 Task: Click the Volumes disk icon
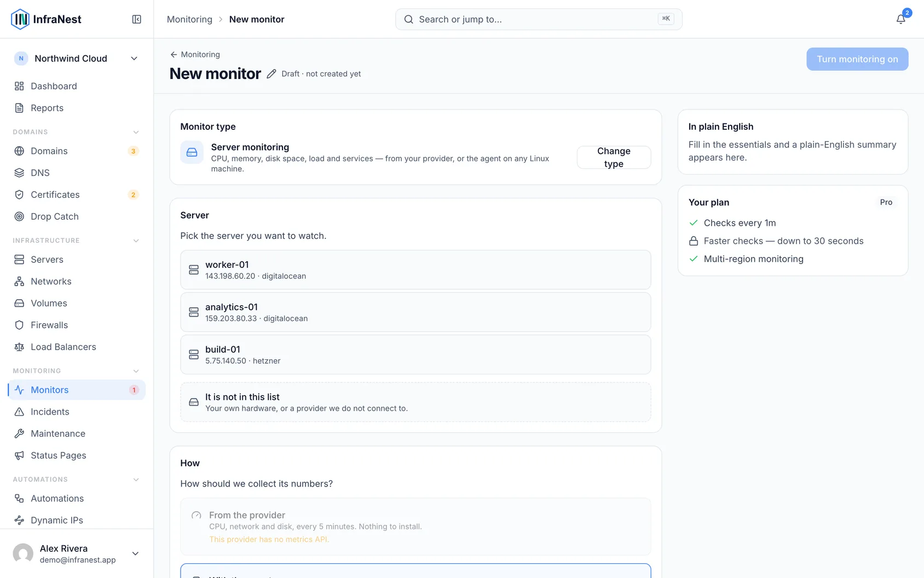tap(19, 303)
